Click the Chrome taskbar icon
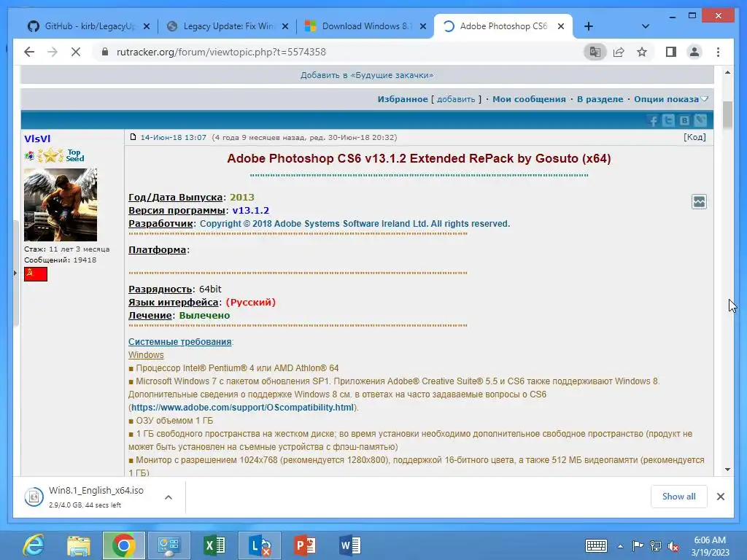 coord(124,545)
